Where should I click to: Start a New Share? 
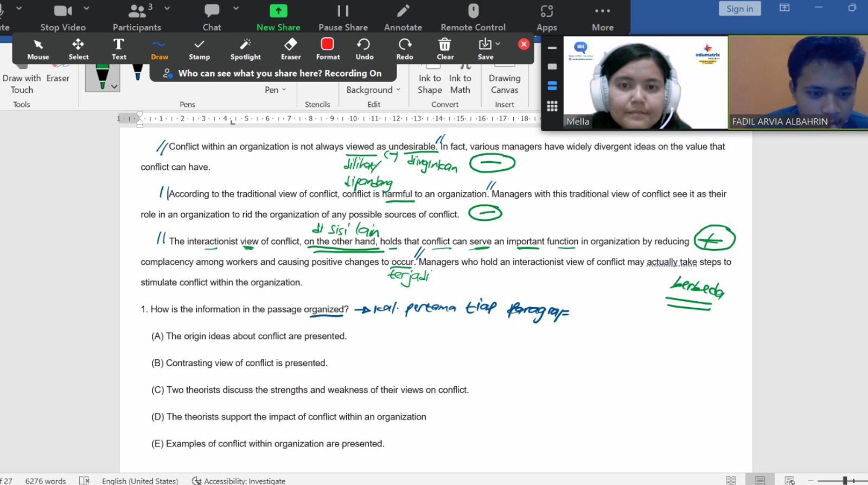(278, 17)
